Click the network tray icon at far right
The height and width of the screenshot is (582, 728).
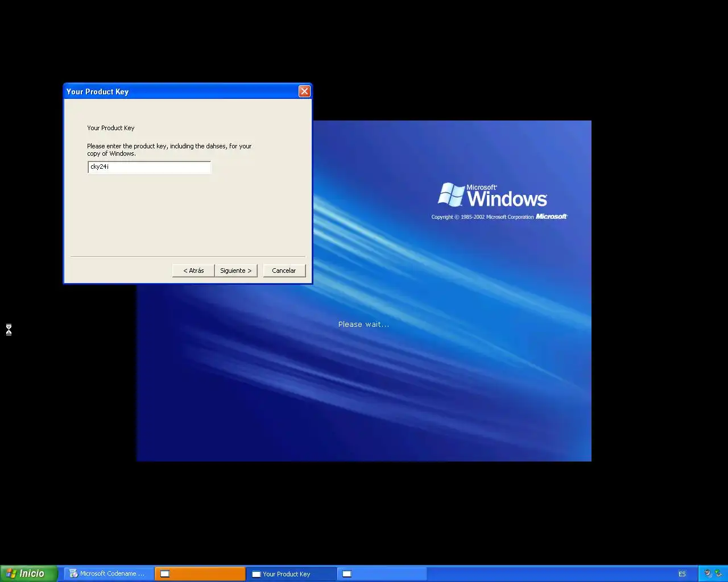(x=718, y=573)
